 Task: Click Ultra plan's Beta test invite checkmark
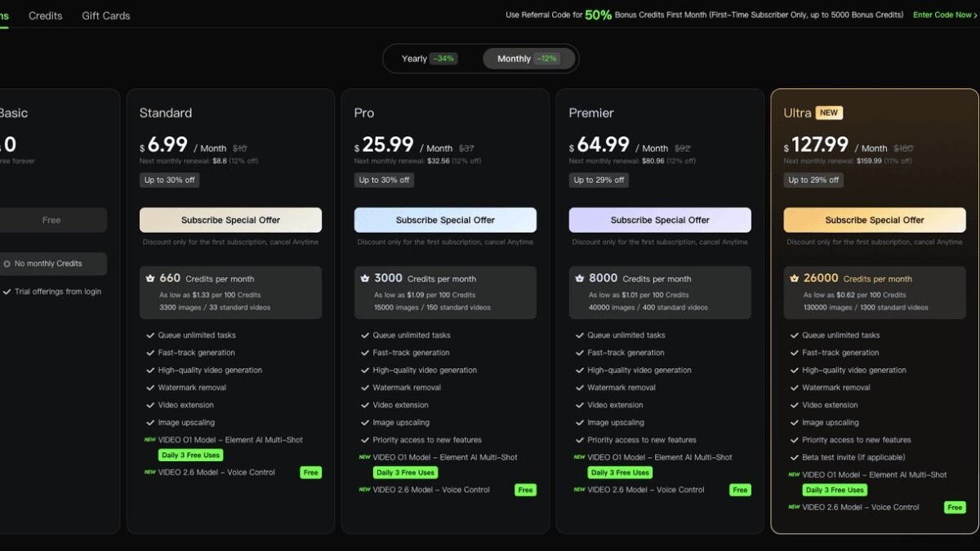click(795, 457)
